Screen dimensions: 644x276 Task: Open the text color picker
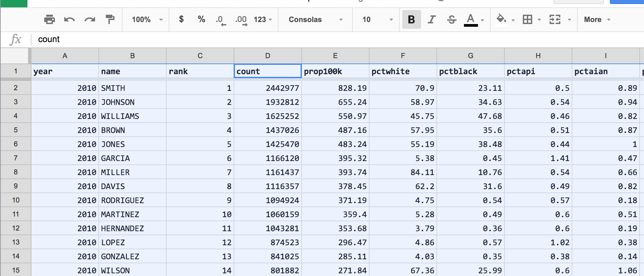(x=471, y=20)
